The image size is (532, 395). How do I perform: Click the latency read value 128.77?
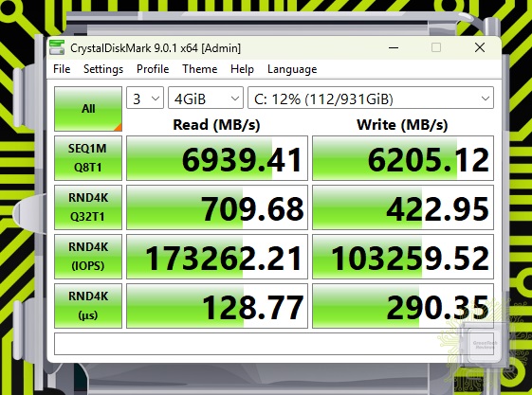point(217,306)
